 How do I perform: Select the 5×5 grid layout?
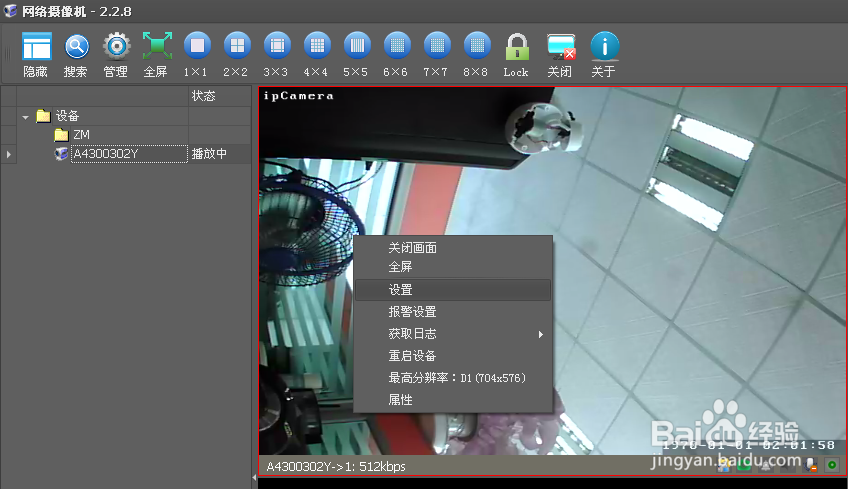(x=357, y=46)
